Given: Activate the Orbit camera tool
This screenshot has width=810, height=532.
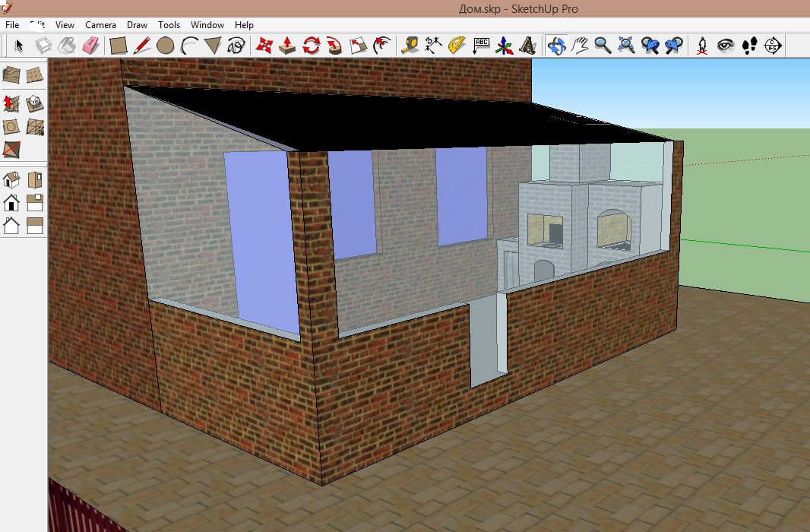Looking at the screenshot, I should coord(556,46).
